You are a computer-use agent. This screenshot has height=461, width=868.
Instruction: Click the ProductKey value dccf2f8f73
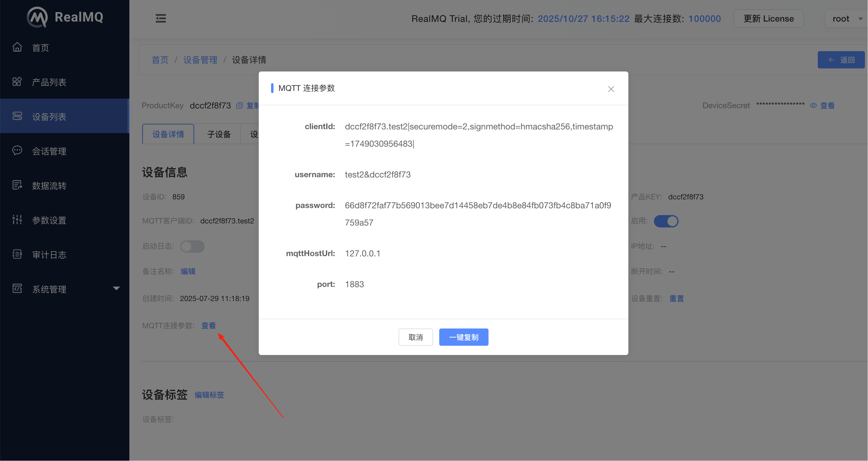tap(210, 105)
